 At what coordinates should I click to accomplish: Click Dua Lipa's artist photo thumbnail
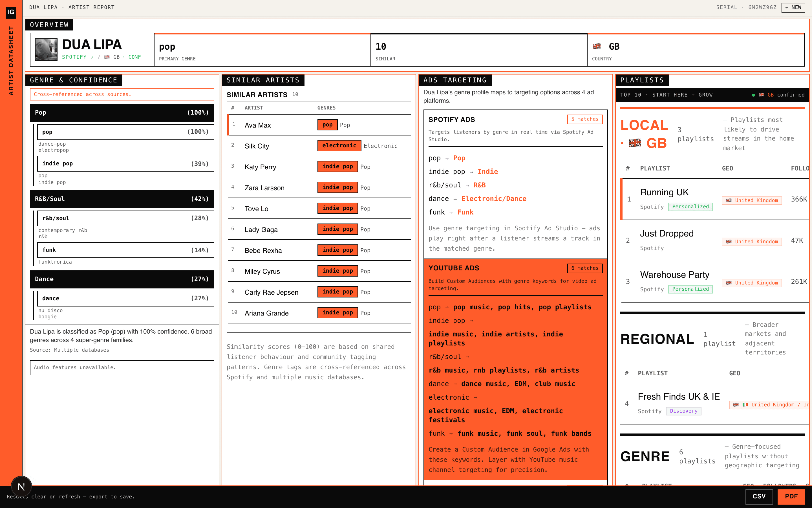coord(46,50)
